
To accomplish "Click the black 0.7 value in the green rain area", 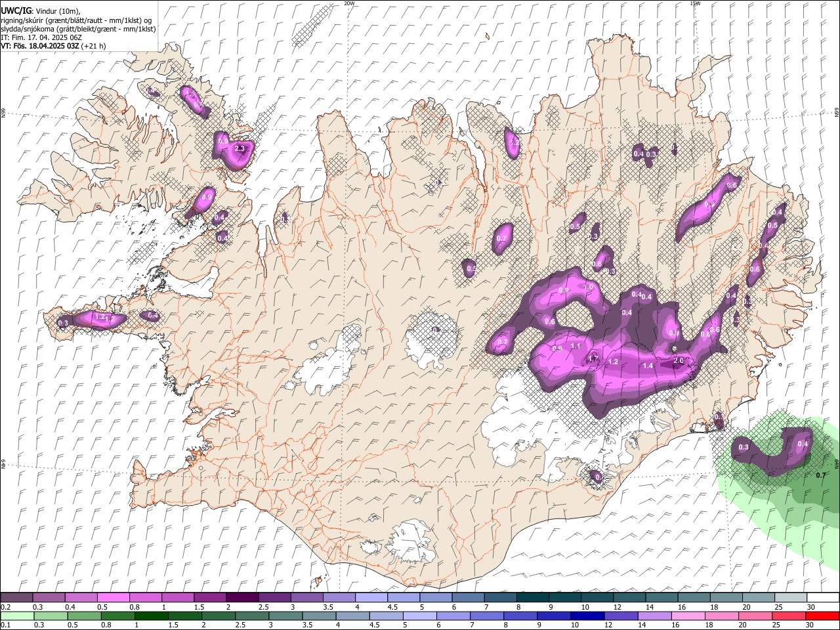I will [x=820, y=476].
